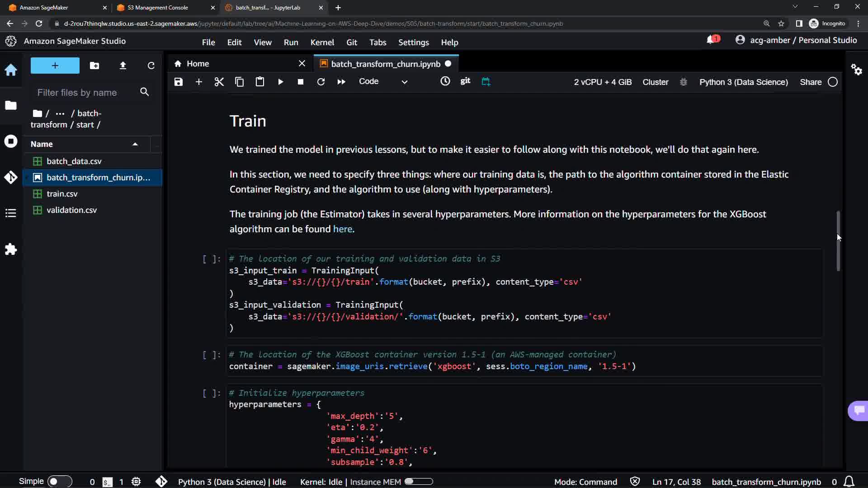Open the Git sidebar panel
868x488 pixels.
11,177
